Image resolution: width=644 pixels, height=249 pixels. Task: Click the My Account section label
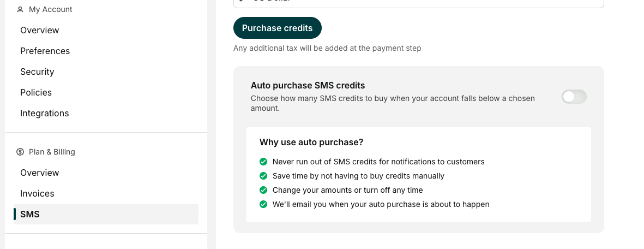51,9
